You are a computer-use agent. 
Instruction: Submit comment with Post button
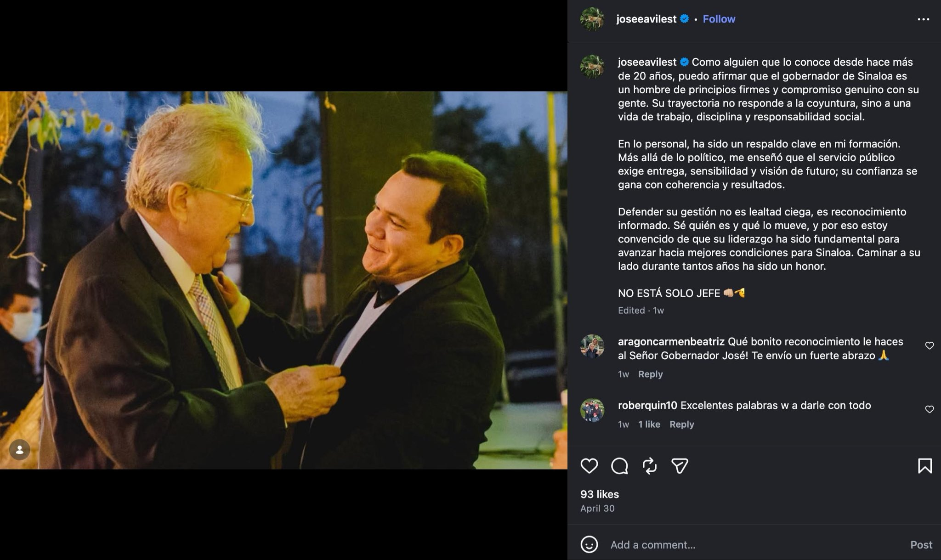click(921, 545)
